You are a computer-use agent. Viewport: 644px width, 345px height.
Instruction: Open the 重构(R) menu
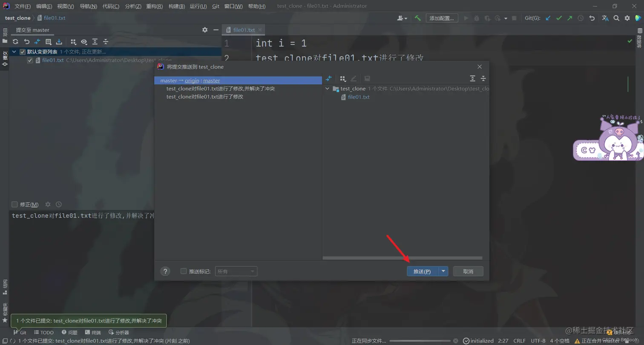(x=154, y=6)
